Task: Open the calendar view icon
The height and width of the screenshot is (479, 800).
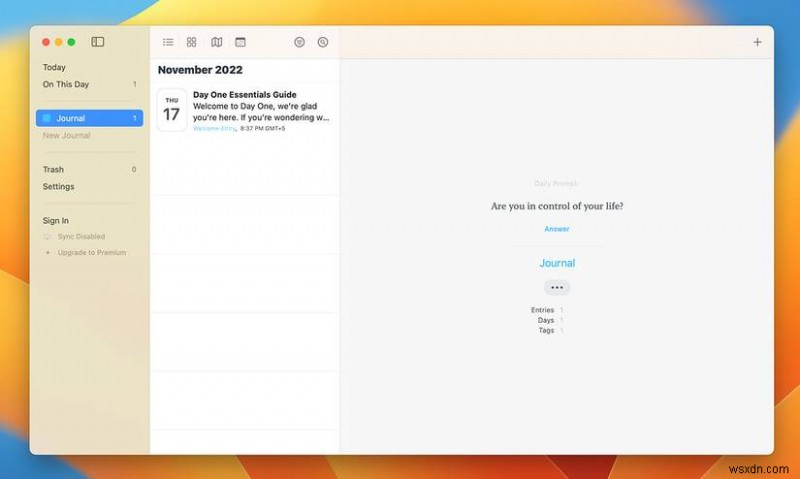Action: coord(240,42)
